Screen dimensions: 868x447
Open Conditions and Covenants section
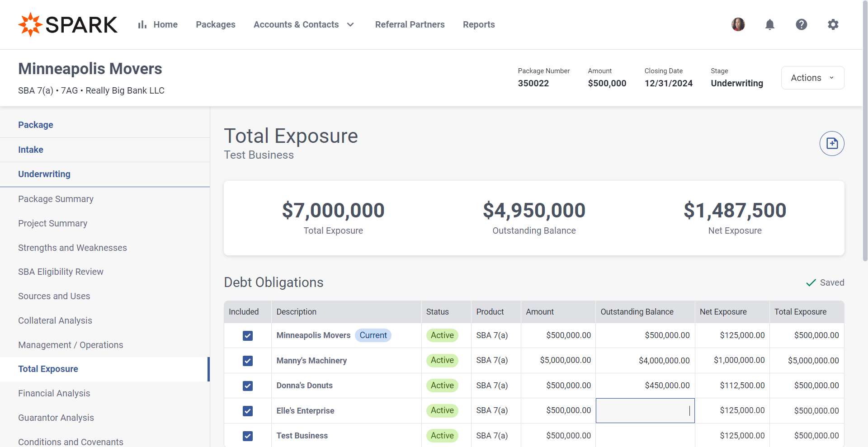click(x=71, y=442)
